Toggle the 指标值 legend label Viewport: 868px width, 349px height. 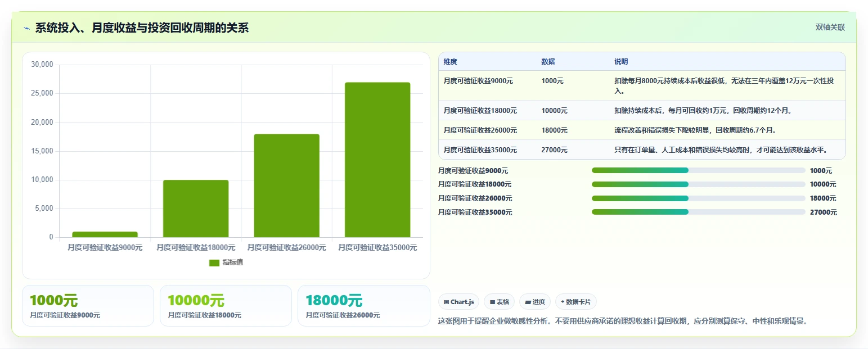pyautogui.click(x=232, y=262)
